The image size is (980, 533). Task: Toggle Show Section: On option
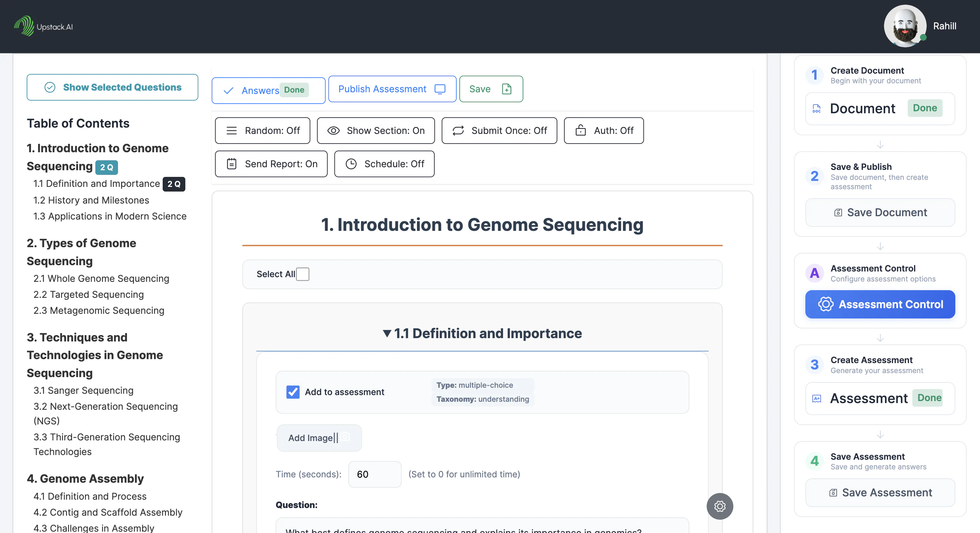click(376, 130)
